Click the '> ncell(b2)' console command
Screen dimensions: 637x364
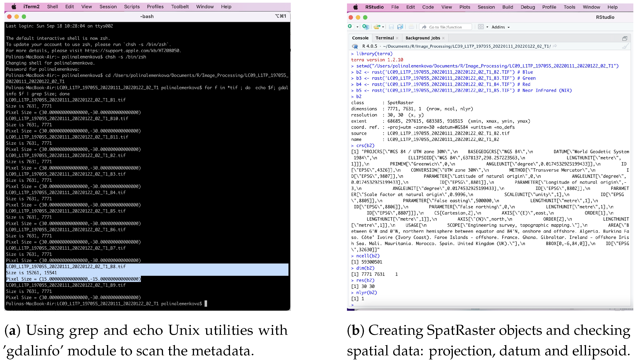365,256
